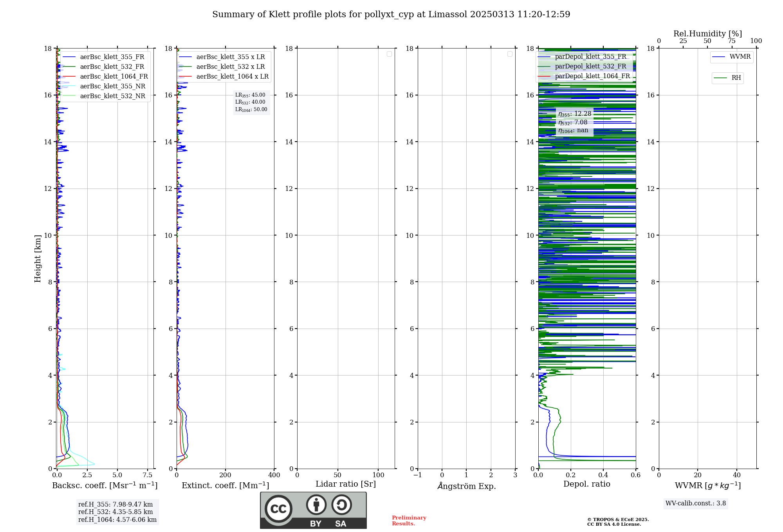Screen dimensions: 783x532
Task: Click legend entry aerBsc_klett_1064_FR
Action: click(106, 77)
